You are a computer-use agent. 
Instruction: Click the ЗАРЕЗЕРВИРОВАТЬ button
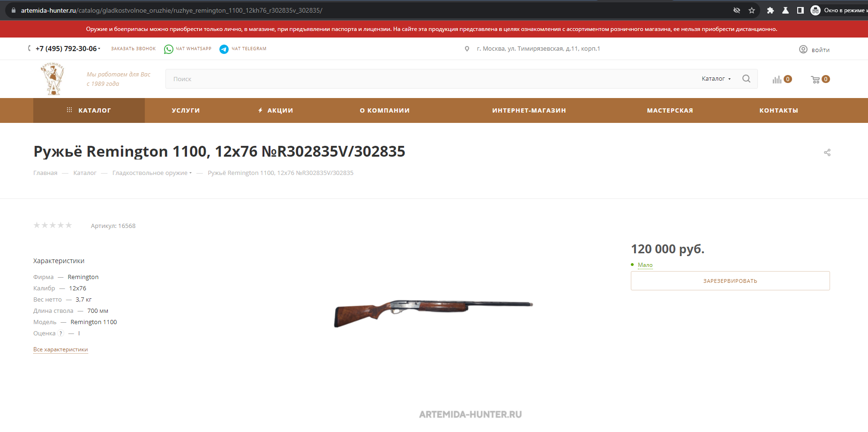tap(730, 280)
